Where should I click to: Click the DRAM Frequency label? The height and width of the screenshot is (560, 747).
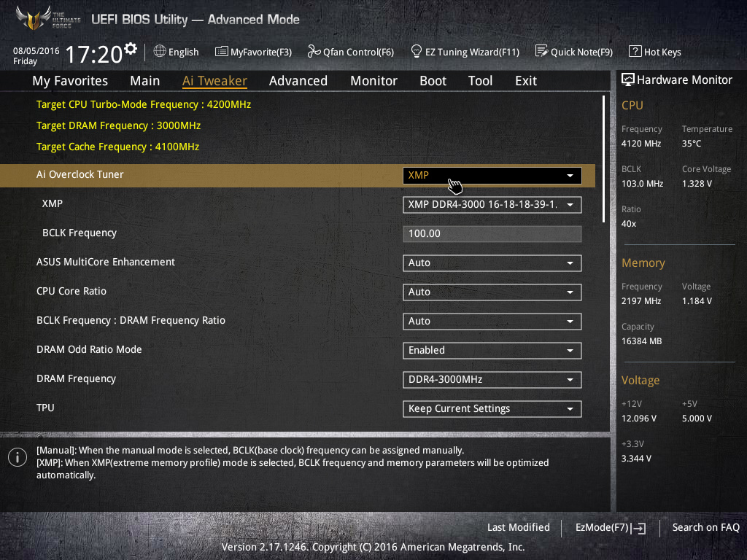pyautogui.click(x=76, y=378)
